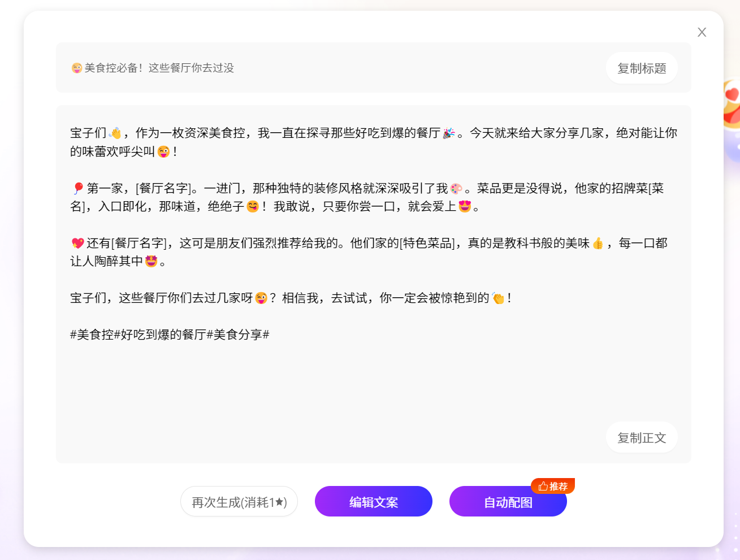Click the paint palette emoji

pyautogui.click(x=456, y=188)
